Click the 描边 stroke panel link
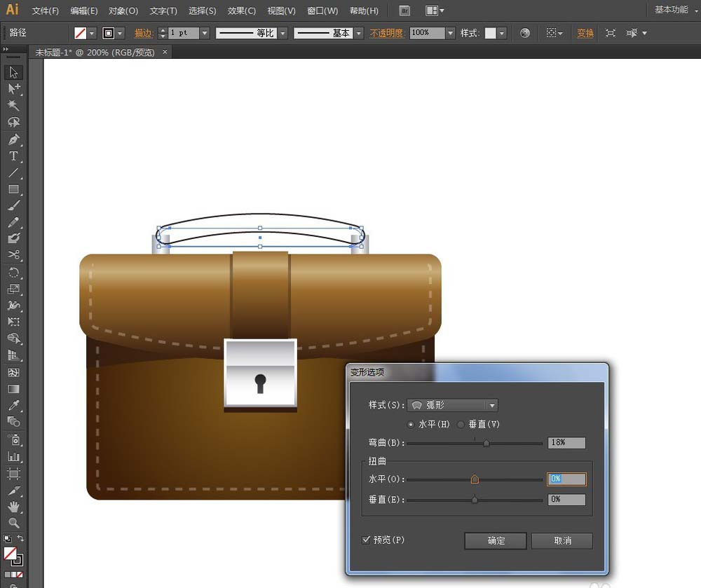The height and width of the screenshot is (588, 701). click(144, 33)
